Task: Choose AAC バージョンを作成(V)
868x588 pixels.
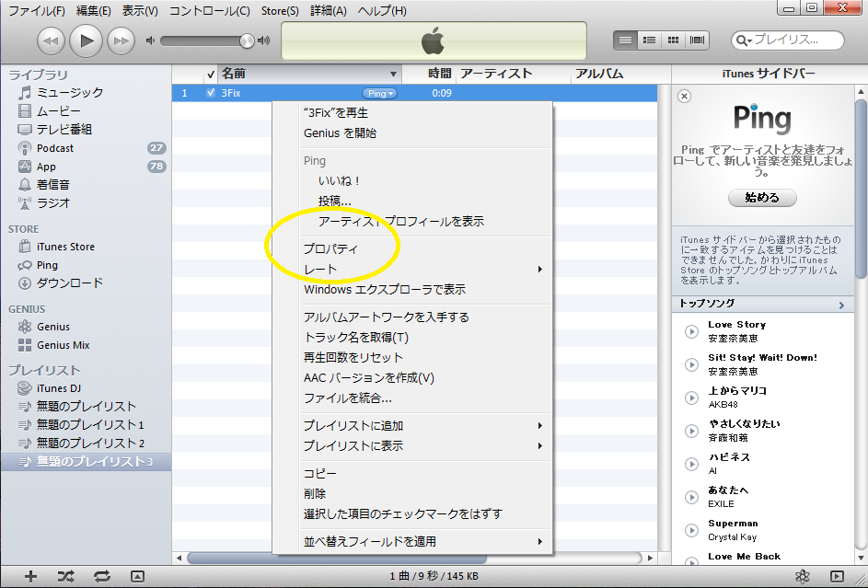Action: tap(369, 378)
